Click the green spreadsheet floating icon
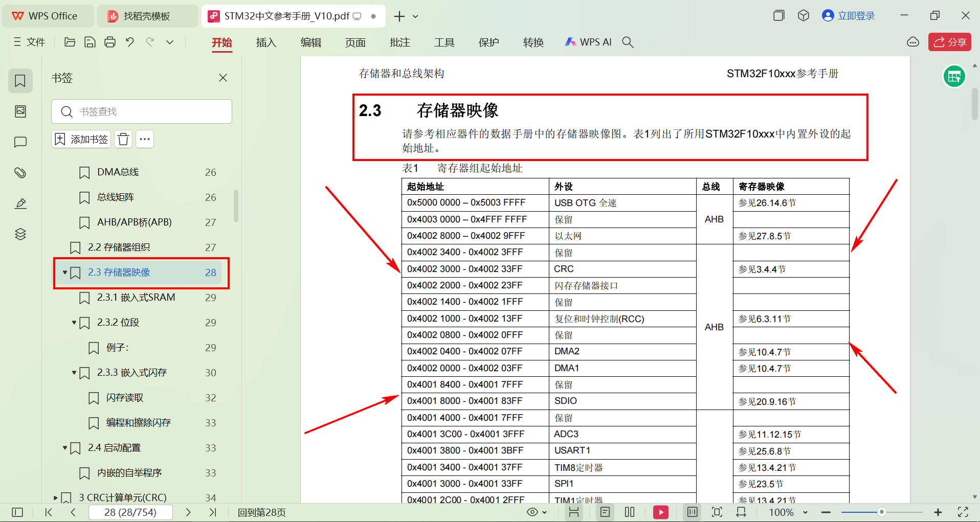This screenshot has height=522, width=980. pyautogui.click(x=954, y=77)
